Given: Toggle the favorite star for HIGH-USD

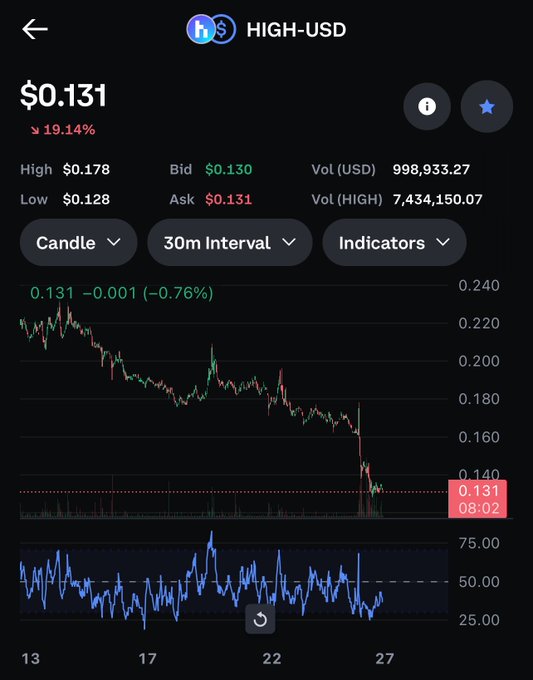Looking at the screenshot, I should click(x=487, y=106).
